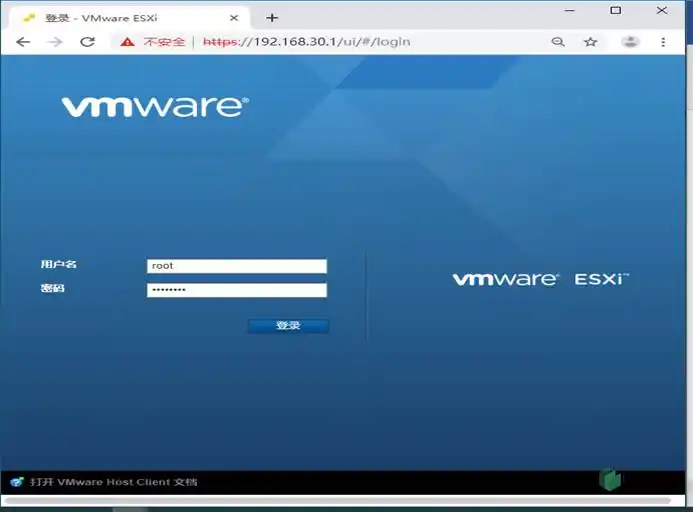Image resolution: width=693 pixels, height=512 pixels.
Task: Maximize the browser window
Action: click(616, 10)
